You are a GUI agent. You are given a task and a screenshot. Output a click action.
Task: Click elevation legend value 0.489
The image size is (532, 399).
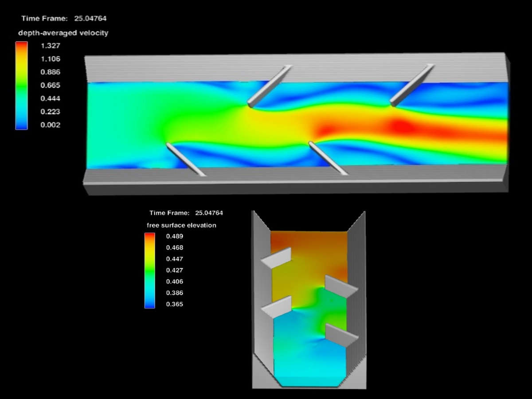coord(175,236)
